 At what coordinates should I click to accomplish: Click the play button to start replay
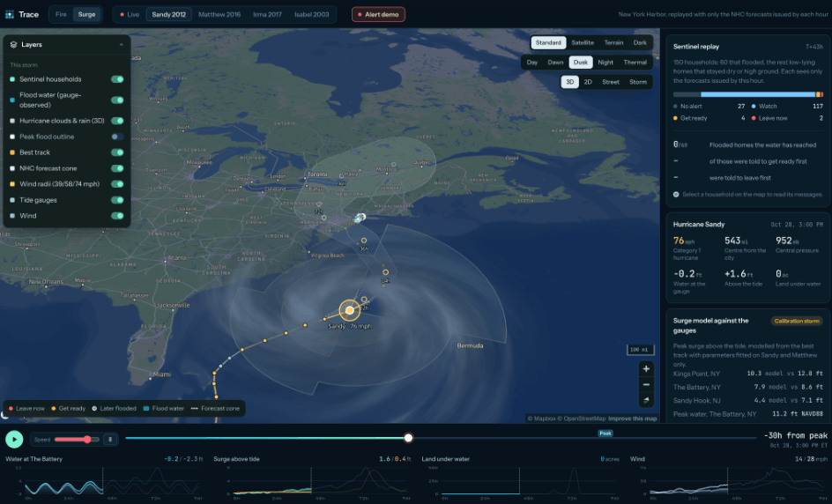pos(14,440)
